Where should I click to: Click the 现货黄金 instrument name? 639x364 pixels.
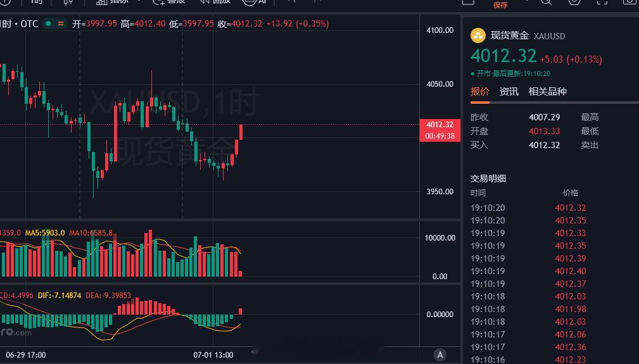509,35
